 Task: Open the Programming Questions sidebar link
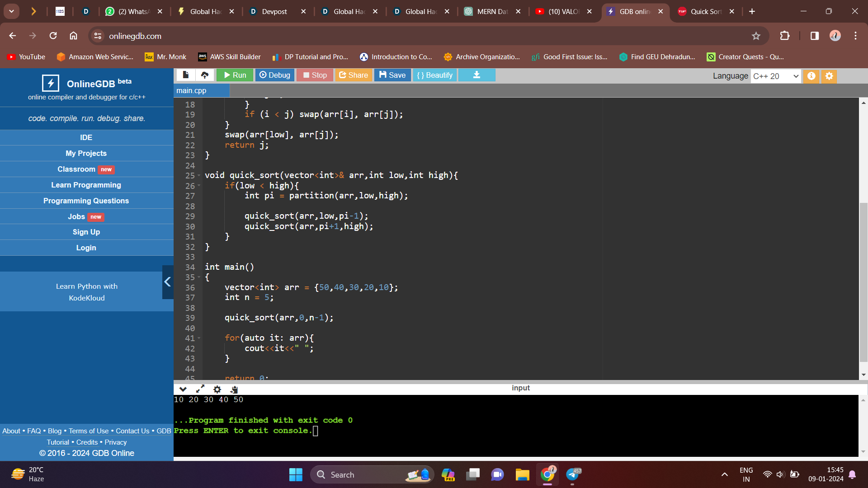86,201
